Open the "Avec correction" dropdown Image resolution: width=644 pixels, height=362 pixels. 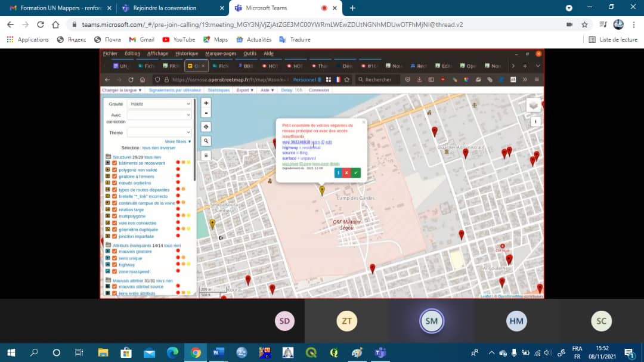[159, 115]
